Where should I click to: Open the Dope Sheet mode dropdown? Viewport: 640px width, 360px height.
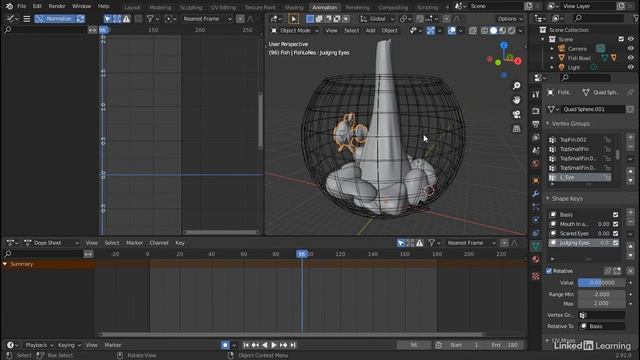coord(51,243)
